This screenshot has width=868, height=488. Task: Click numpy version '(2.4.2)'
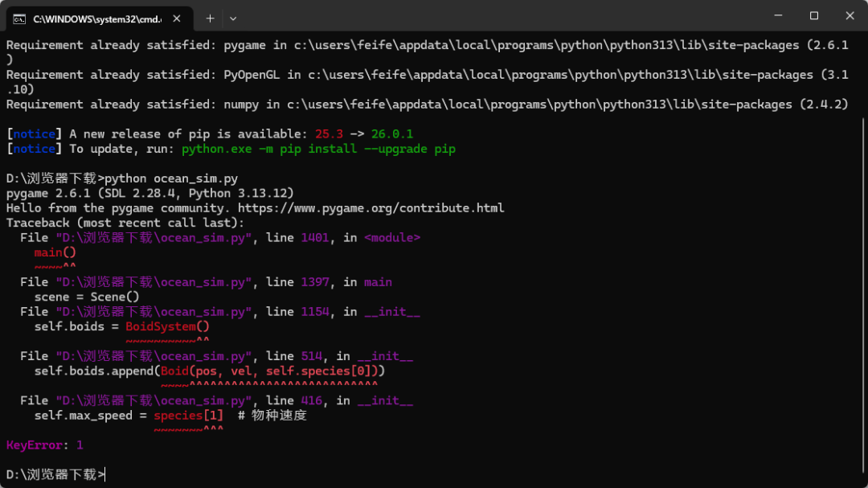pyautogui.click(x=824, y=105)
